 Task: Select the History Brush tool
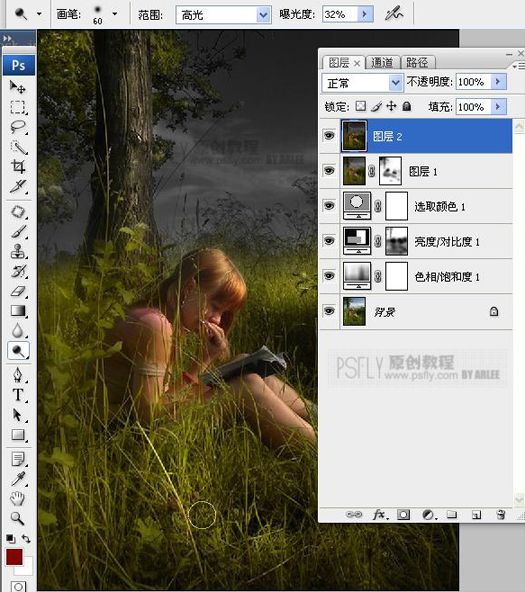pyautogui.click(x=18, y=271)
